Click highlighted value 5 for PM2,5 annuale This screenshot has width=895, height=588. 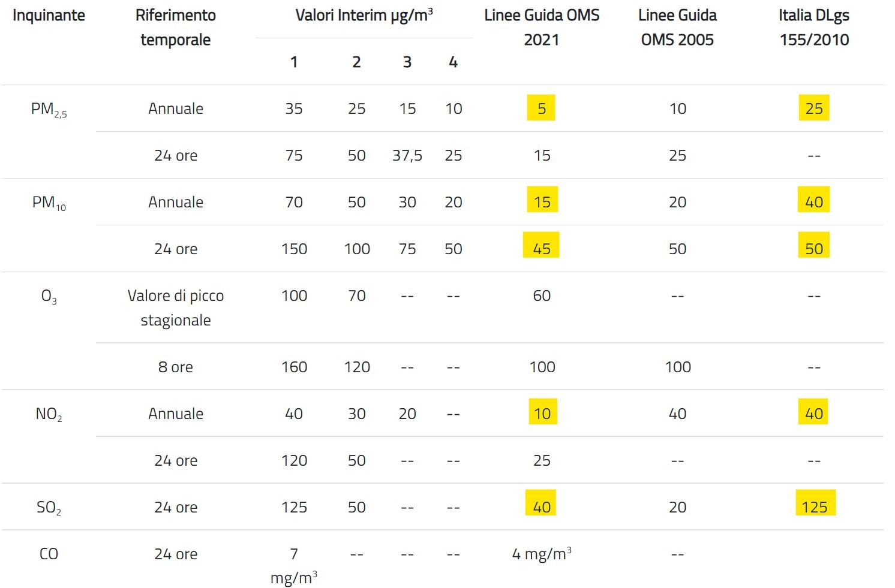(x=541, y=108)
